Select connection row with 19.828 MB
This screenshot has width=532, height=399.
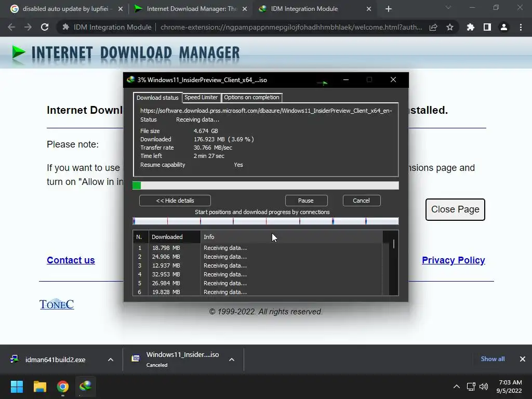258,292
